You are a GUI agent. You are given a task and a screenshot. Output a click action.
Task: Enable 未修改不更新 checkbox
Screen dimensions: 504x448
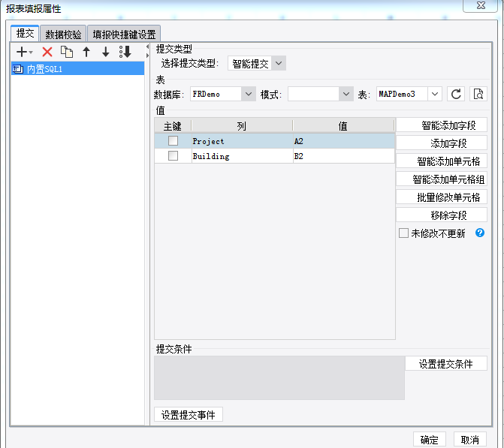[404, 233]
